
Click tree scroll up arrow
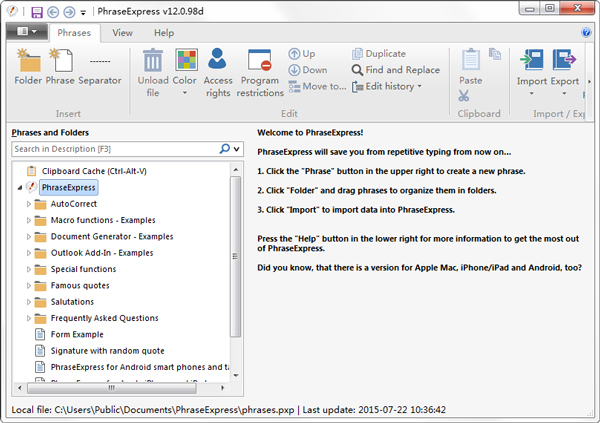point(236,169)
